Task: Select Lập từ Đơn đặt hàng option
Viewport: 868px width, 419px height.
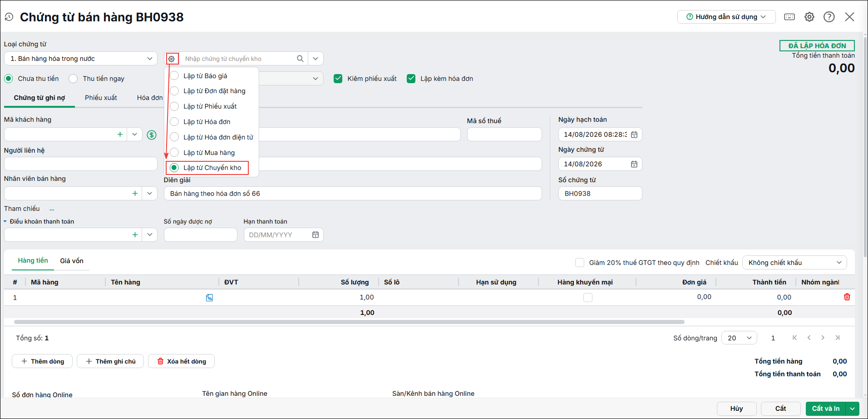Action: click(174, 91)
